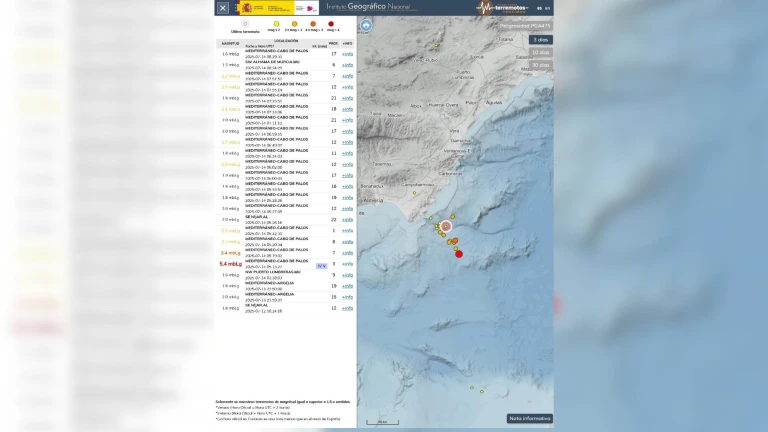Click the IV-V intensity badge
Screen dimensions: 768x432
click(321, 266)
